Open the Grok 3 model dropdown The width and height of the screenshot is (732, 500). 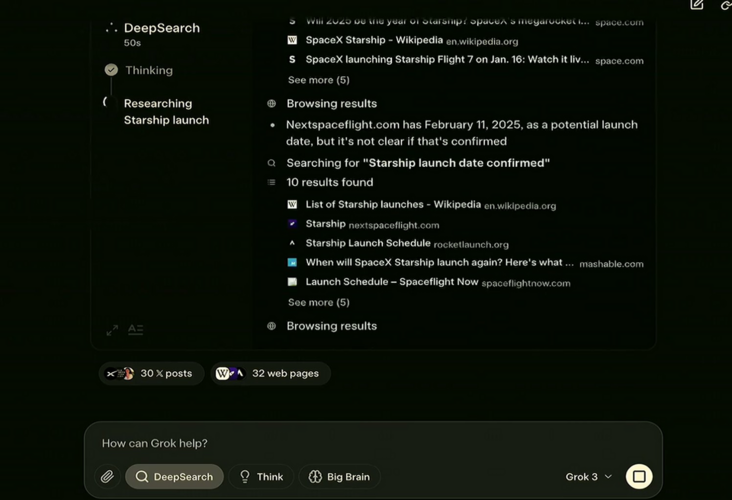pos(588,477)
